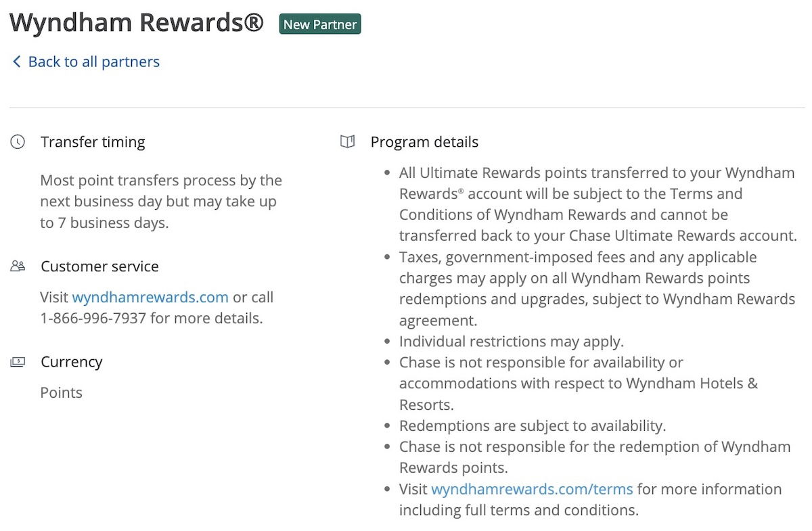Select the Customer service heading
The image size is (812, 531).
point(99,267)
